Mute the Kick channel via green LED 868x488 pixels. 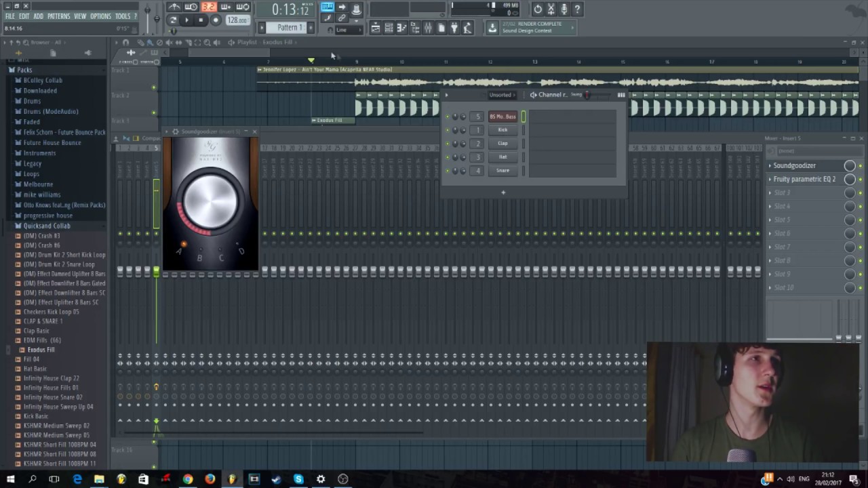tap(448, 130)
